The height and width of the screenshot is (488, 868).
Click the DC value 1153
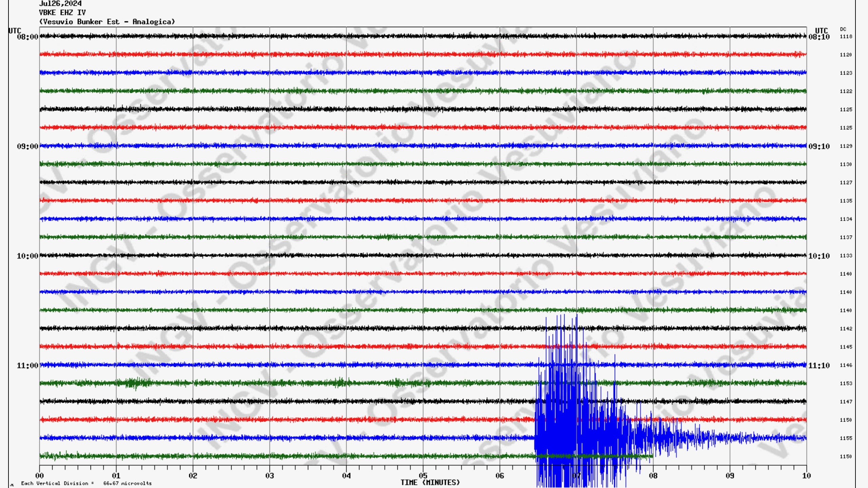[846, 384]
